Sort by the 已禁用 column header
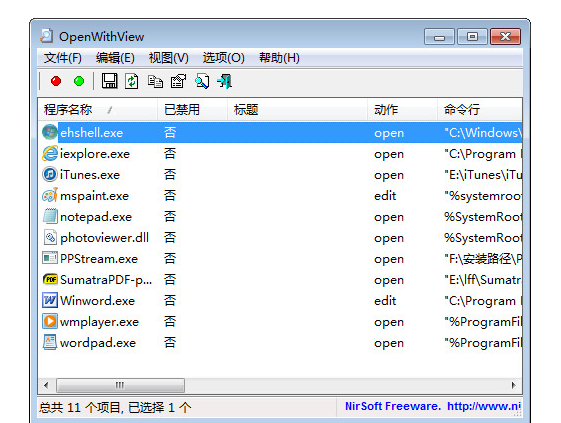Image resolution: width=561 pixels, height=423 pixels. pos(192,110)
